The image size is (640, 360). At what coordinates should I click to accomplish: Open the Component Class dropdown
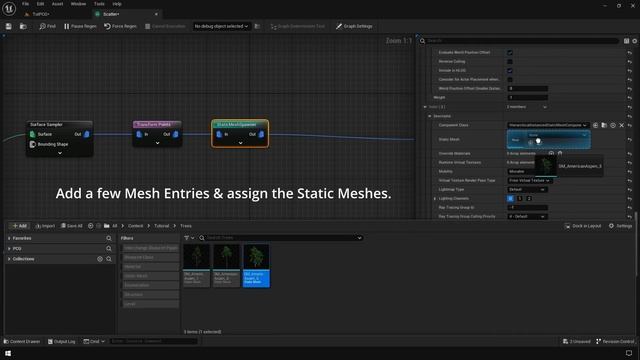548,125
